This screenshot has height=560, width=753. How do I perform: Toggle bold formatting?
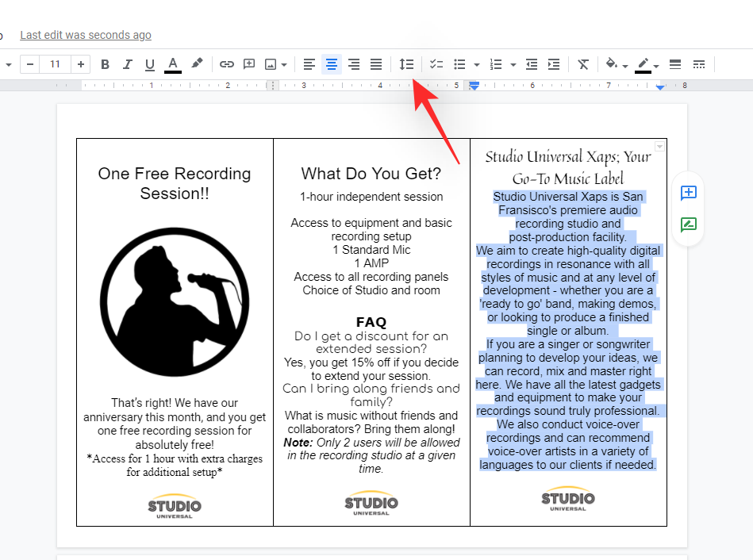(105, 64)
